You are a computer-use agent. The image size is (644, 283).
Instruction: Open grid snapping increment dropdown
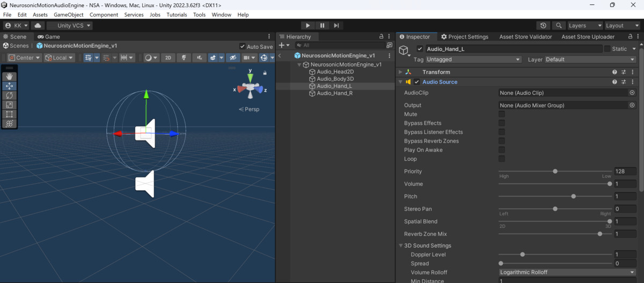[x=127, y=57]
